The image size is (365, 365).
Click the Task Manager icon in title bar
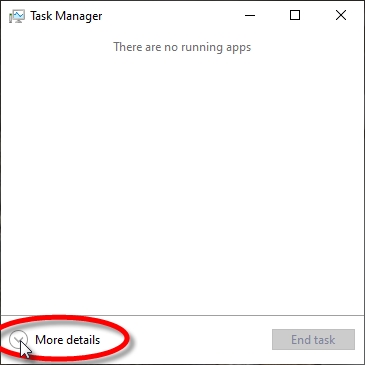click(x=17, y=16)
